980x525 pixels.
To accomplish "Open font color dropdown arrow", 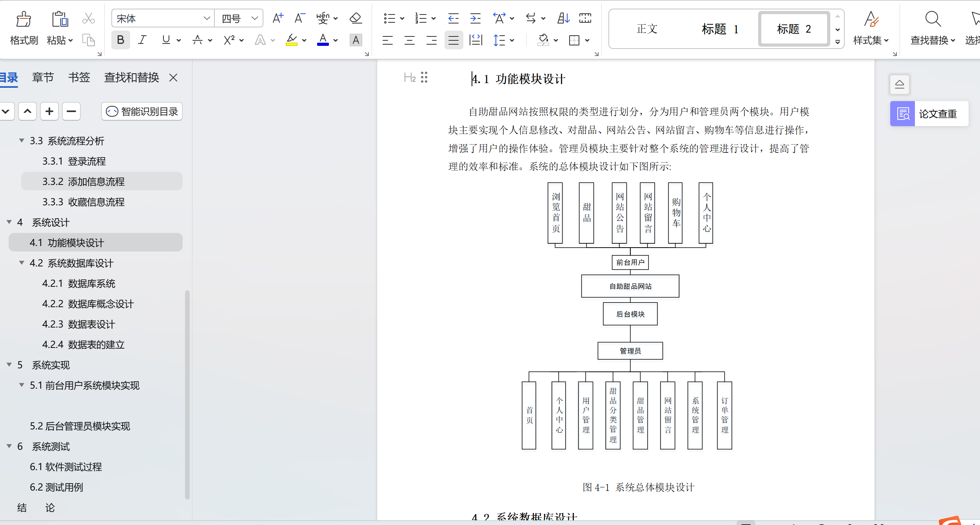I will click(x=336, y=40).
